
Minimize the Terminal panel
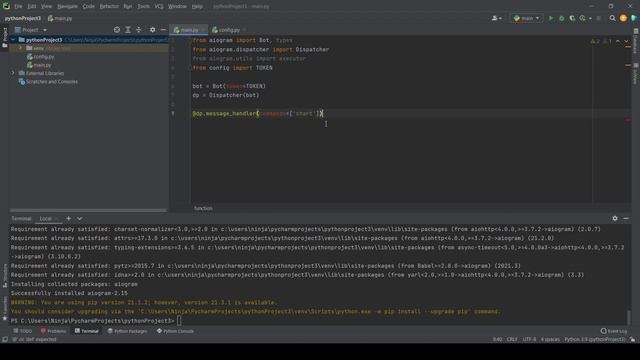[626, 219]
